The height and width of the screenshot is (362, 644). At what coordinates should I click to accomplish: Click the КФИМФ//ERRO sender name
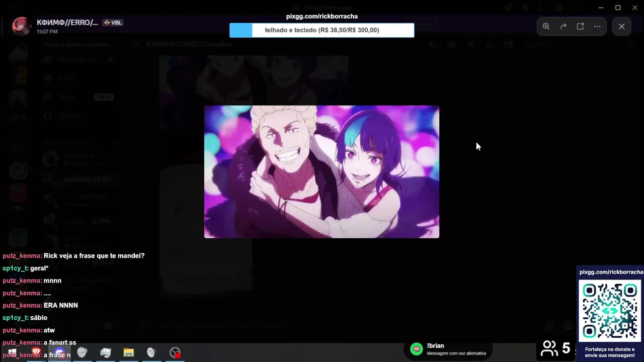(x=67, y=23)
